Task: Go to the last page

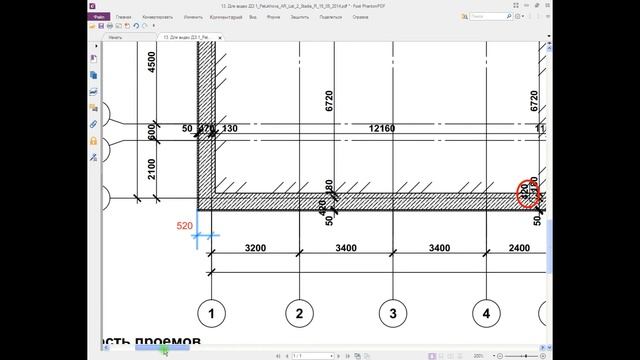Action: (348, 356)
